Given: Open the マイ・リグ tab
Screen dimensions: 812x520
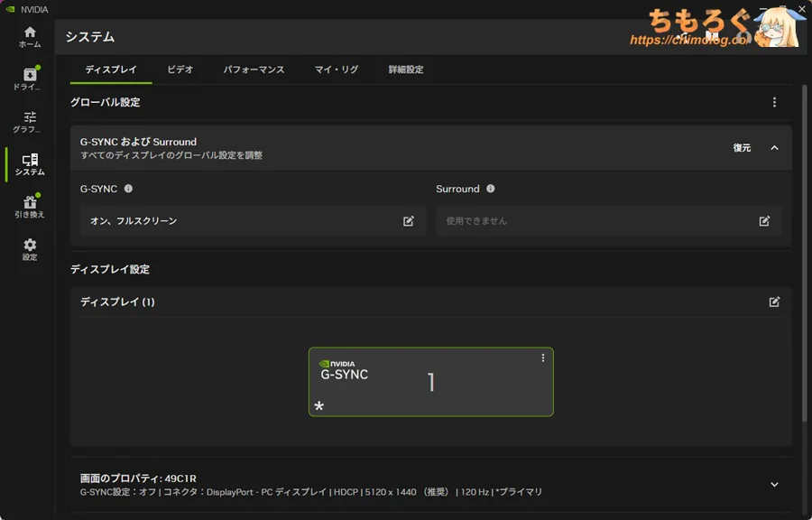Looking at the screenshot, I should [x=337, y=70].
